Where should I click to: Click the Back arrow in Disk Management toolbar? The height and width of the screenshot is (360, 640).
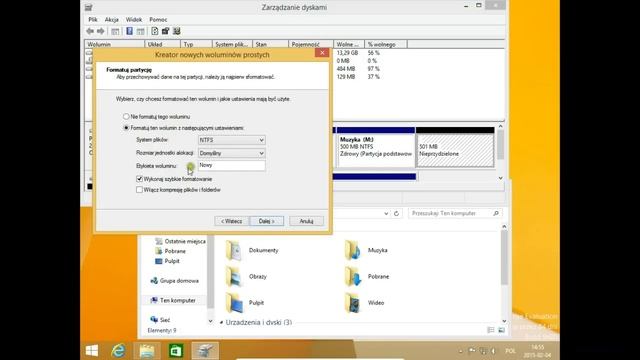pos(90,31)
